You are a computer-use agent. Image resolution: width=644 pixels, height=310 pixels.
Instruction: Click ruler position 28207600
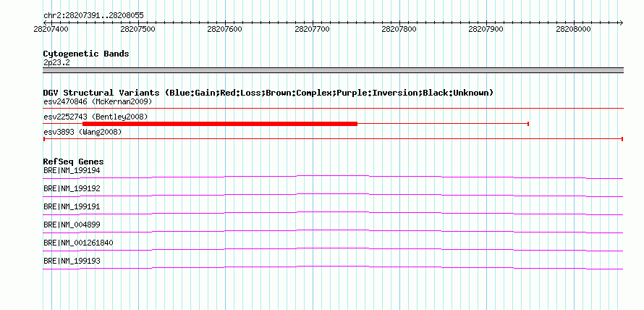(225, 29)
